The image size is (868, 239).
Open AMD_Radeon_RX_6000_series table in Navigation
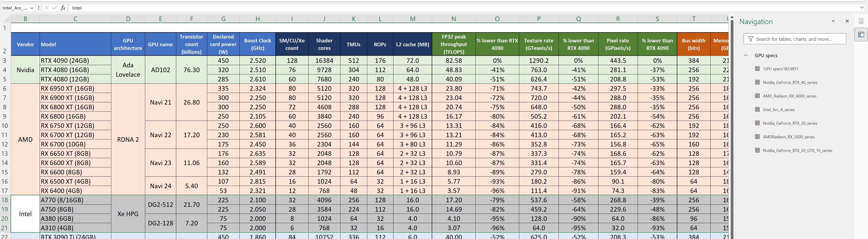click(789, 96)
